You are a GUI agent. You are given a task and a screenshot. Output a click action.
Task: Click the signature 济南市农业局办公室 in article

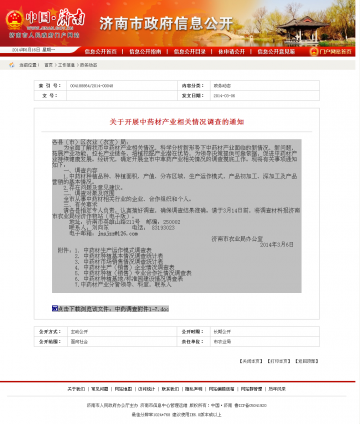(237, 239)
